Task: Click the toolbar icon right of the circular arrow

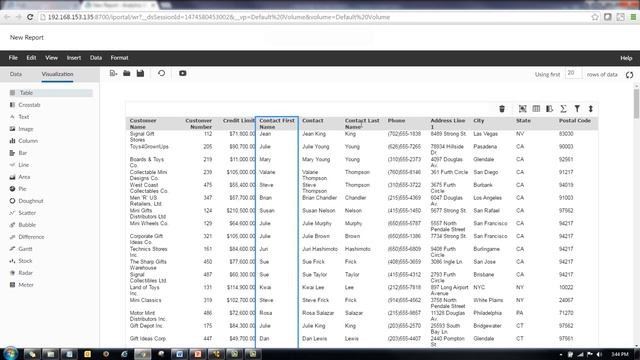Action: coord(182,73)
